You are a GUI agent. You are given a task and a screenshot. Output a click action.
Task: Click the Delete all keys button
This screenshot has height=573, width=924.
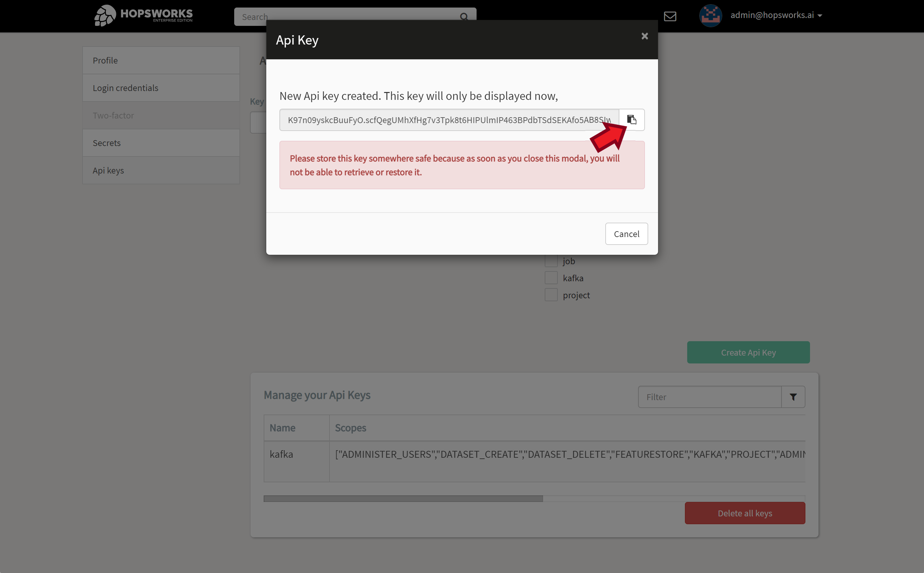(x=745, y=513)
